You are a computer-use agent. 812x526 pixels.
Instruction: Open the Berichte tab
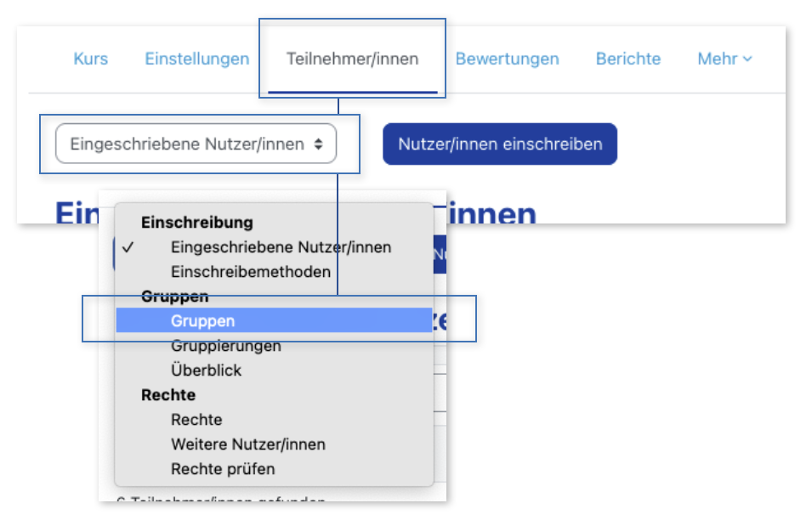pyautogui.click(x=627, y=59)
